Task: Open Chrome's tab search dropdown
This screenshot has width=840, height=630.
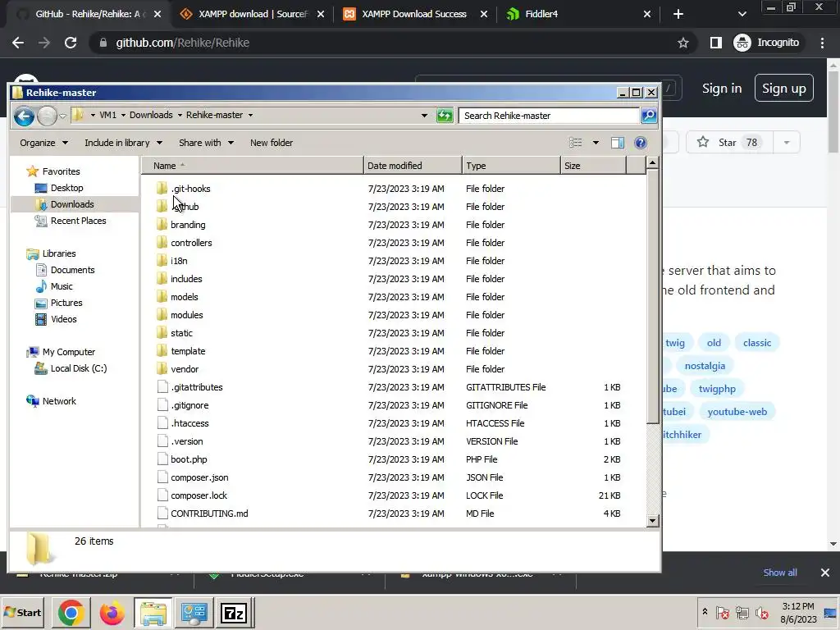Action: click(742, 14)
